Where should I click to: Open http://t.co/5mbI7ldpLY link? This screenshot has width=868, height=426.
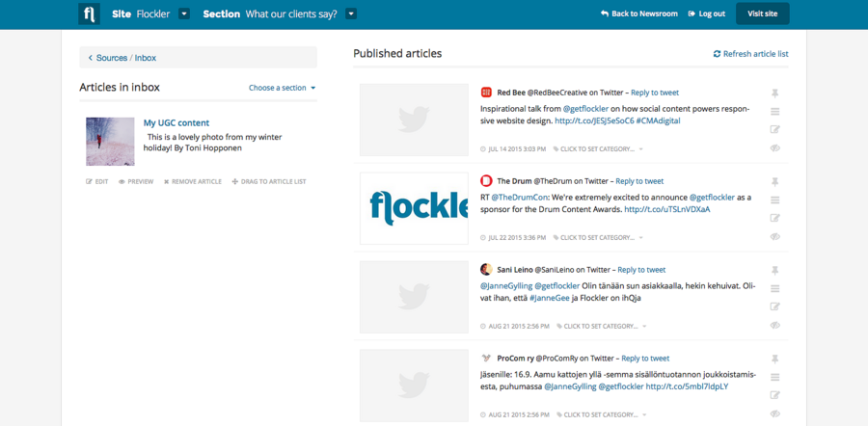pyautogui.click(x=687, y=386)
